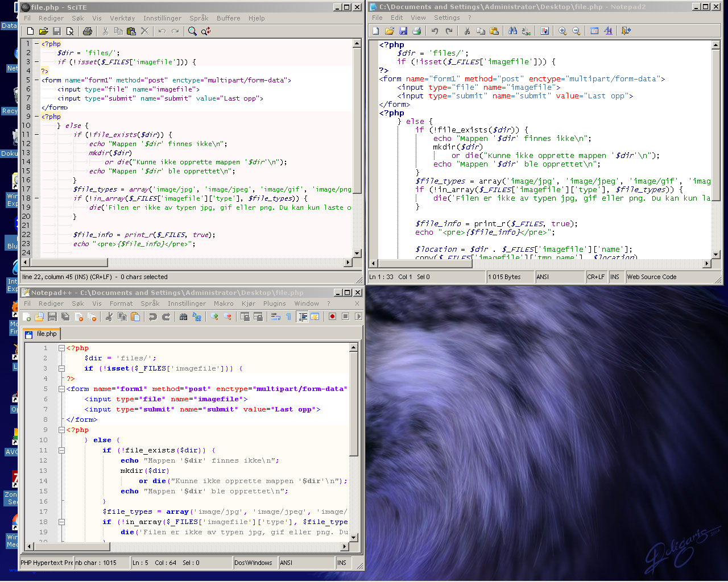Toggle word wrap in Notepad++ toolbar
Screen dimensions: 728x582
[x=276, y=317]
